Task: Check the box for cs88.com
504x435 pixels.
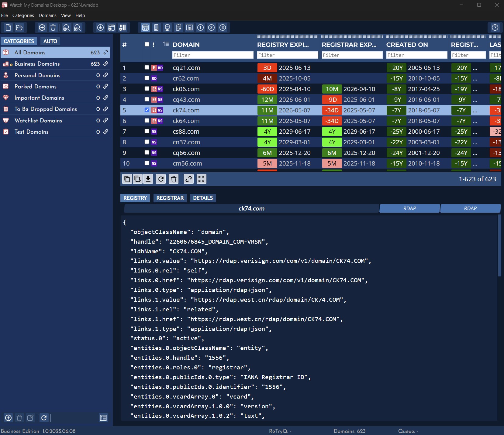Action: 147,131
